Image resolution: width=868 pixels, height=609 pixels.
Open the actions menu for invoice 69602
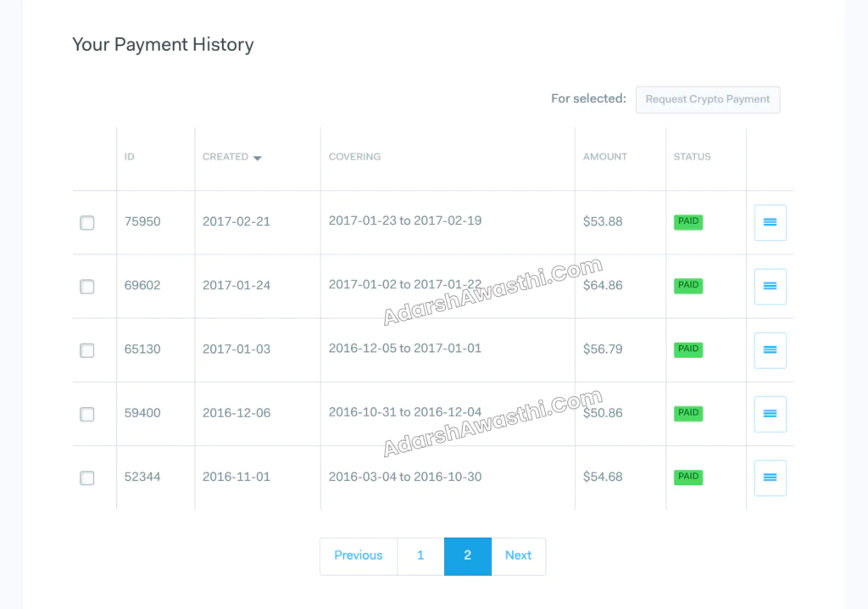(770, 286)
